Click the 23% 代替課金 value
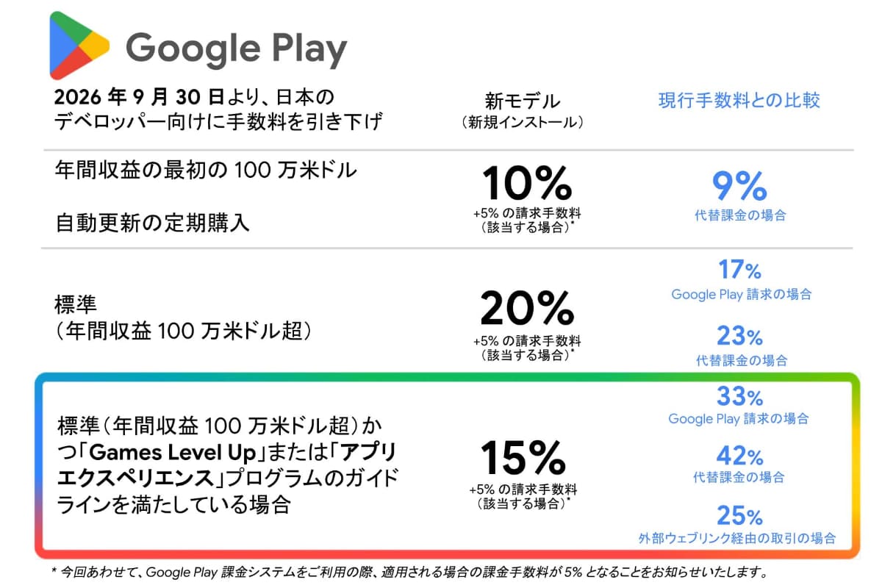Screen dimensions: 882x588 (739, 337)
